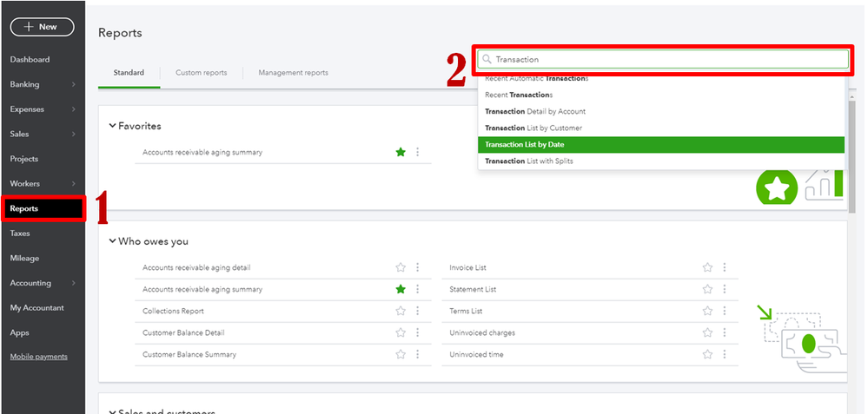Favorite the Invoice List report
The width and height of the screenshot is (868, 414).
(707, 267)
